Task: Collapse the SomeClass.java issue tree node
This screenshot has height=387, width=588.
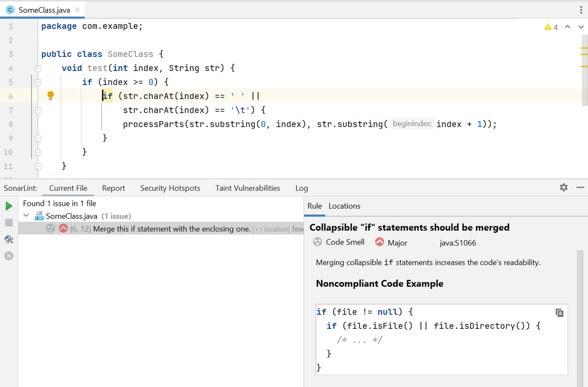Action: (x=25, y=216)
